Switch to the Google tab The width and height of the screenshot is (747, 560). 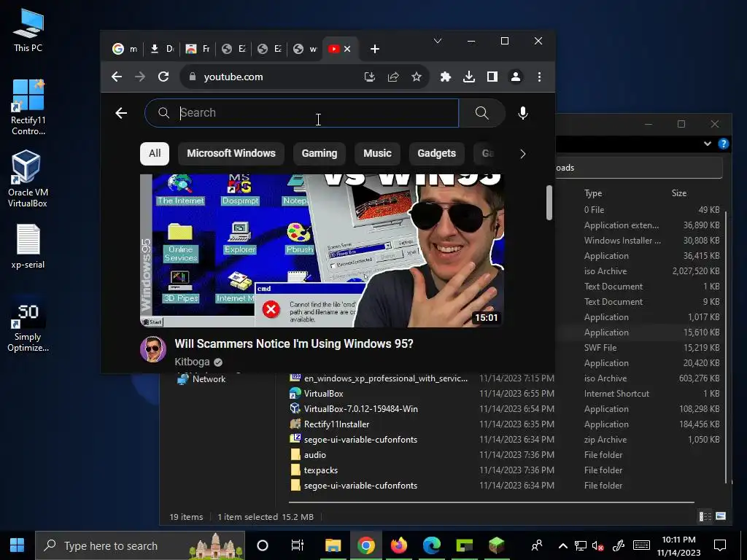pyautogui.click(x=124, y=49)
